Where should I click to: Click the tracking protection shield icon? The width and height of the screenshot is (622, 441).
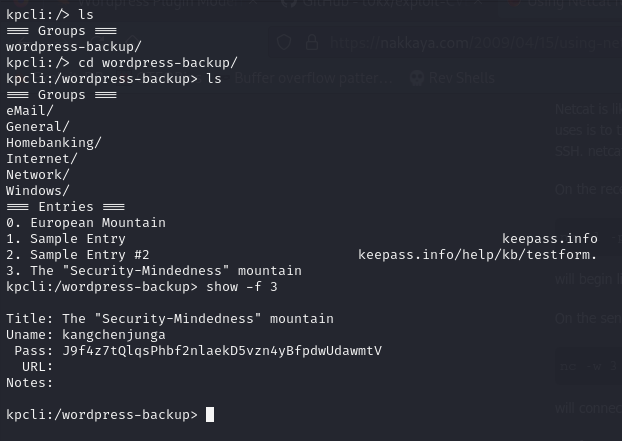pyautogui.click(x=286, y=44)
